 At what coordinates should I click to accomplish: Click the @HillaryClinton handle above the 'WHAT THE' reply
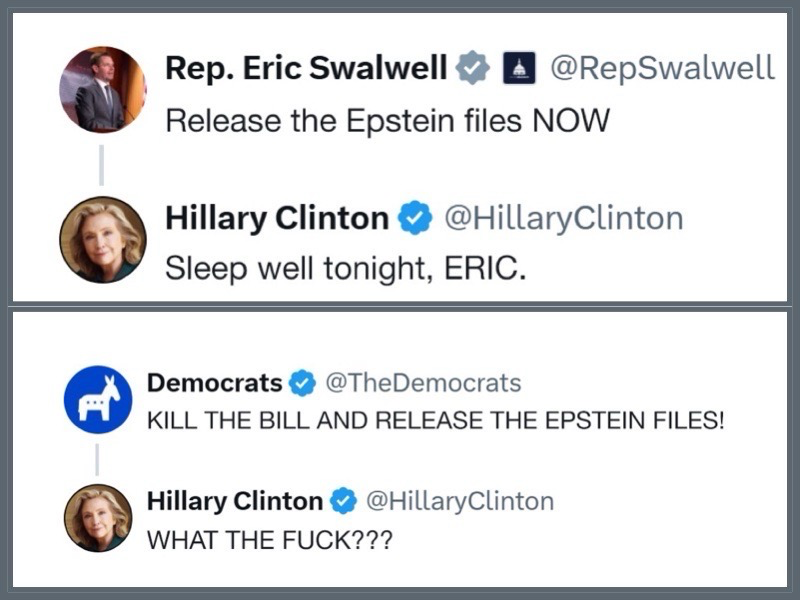[x=458, y=500]
